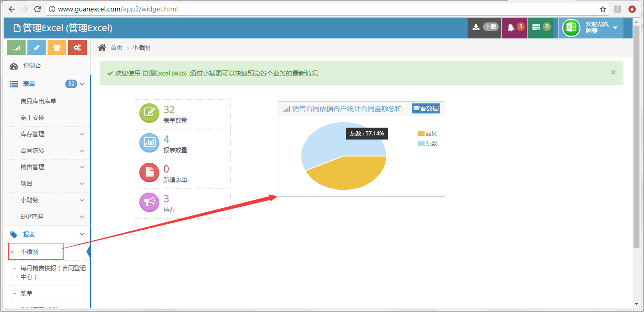Open 控制台 in the sidebar
This screenshot has height=312, width=644.
point(47,66)
